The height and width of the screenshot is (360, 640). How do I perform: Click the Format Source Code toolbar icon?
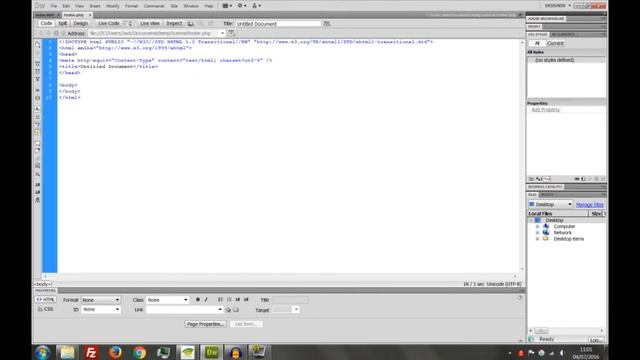coord(38,200)
